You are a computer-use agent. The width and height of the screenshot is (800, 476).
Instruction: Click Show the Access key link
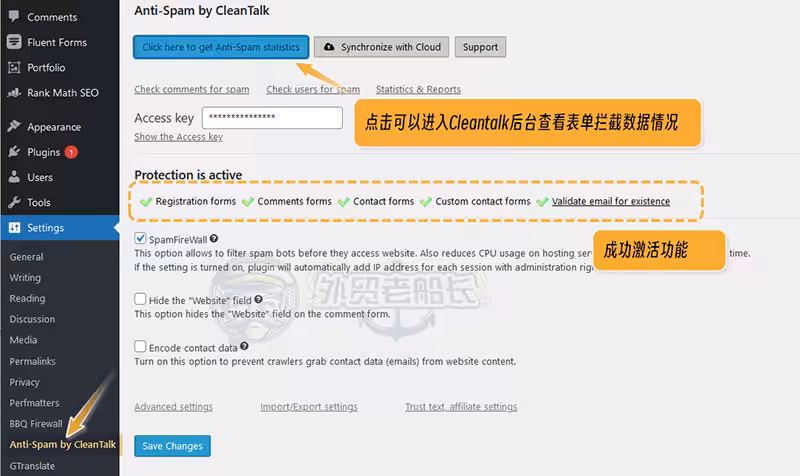[x=179, y=137]
